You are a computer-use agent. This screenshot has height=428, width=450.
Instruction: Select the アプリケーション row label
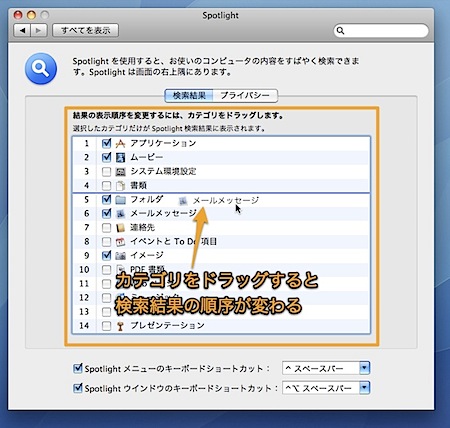(163, 143)
